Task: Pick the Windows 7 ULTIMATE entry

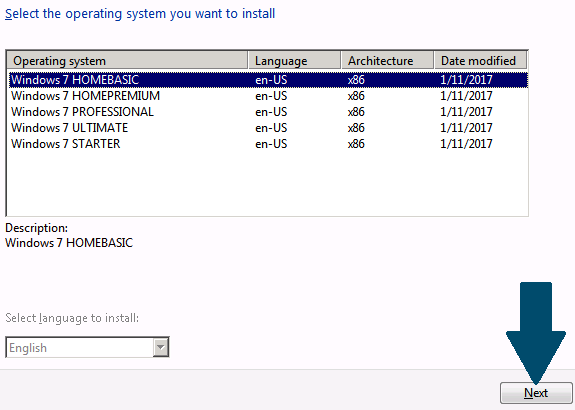Action: (268, 128)
